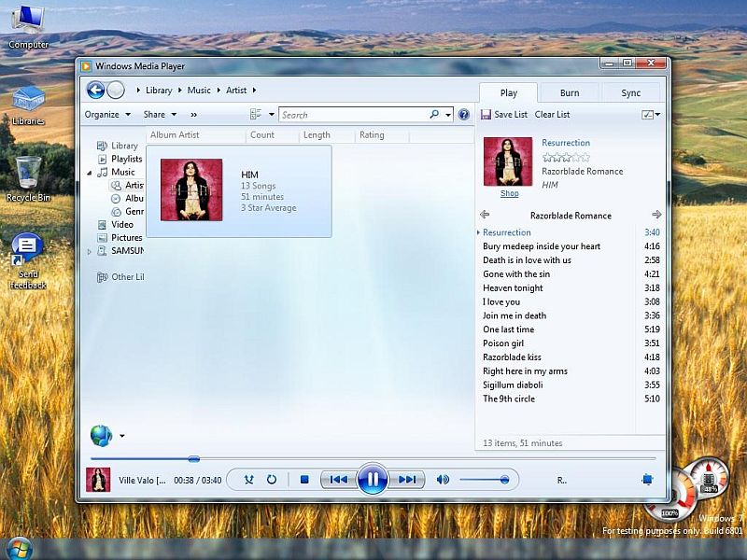The height and width of the screenshot is (560, 747).
Task: Open the Windows Start orb
Action: tap(20, 549)
